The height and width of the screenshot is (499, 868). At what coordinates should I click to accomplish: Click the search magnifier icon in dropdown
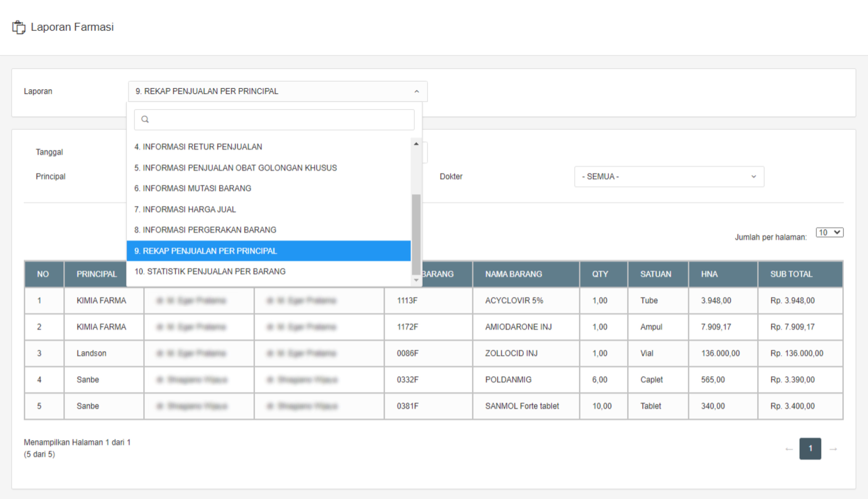(x=145, y=119)
